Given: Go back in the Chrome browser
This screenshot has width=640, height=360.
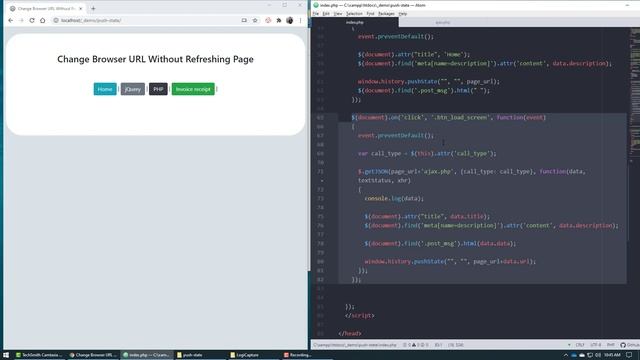Looking at the screenshot, I should click(x=11, y=20).
